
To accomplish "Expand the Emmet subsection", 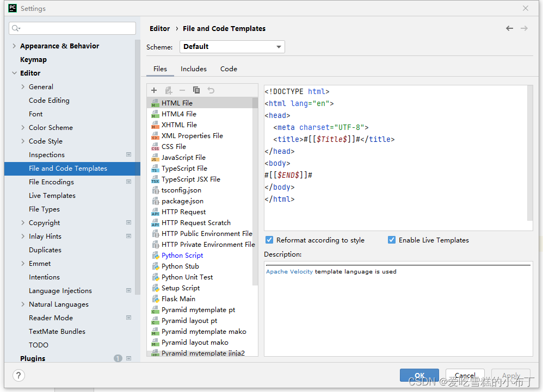I will (23, 263).
